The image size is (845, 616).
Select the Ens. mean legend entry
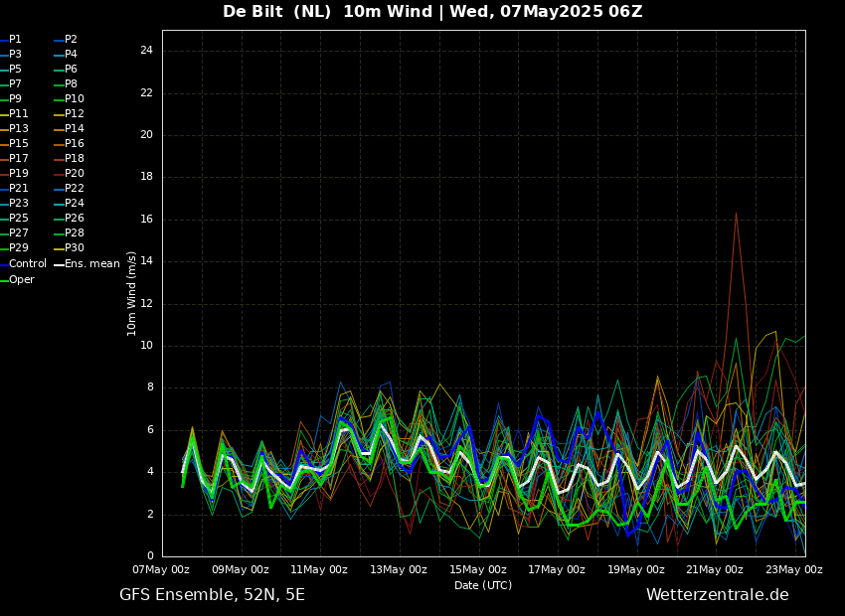coord(91,264)
